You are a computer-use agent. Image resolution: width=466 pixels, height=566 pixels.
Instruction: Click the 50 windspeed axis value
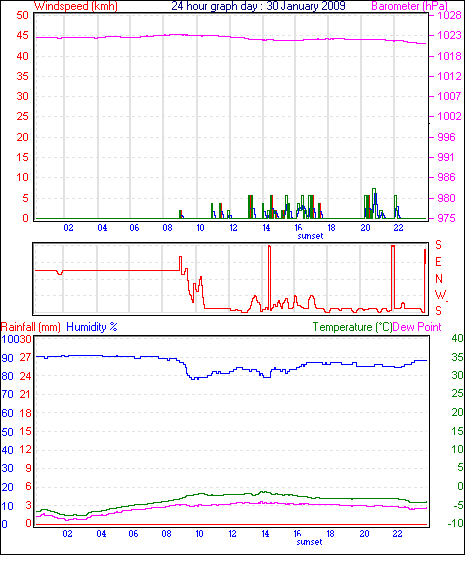tap(22, 15)
